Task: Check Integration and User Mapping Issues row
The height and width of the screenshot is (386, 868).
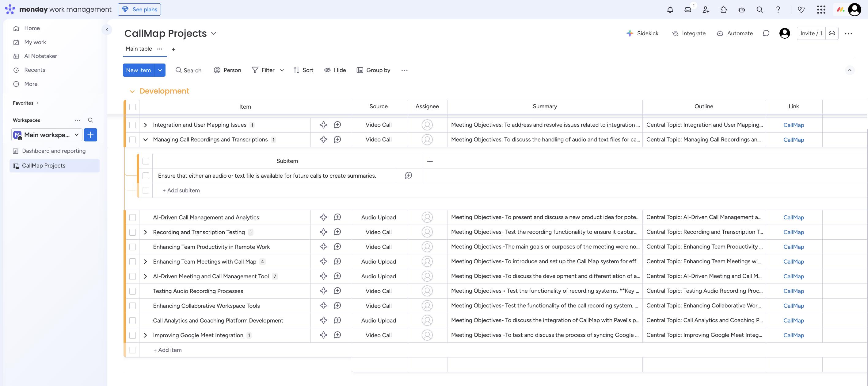Action: coord(132,125)
